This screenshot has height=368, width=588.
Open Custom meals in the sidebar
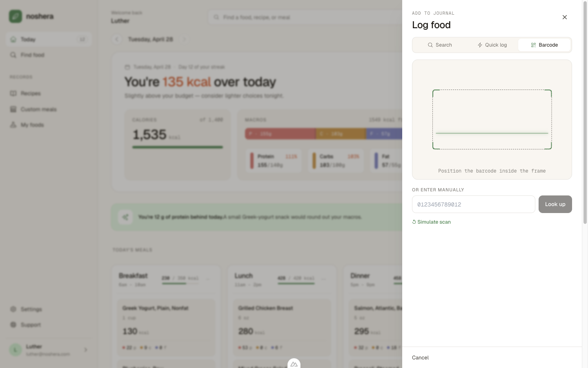[49, 109]
